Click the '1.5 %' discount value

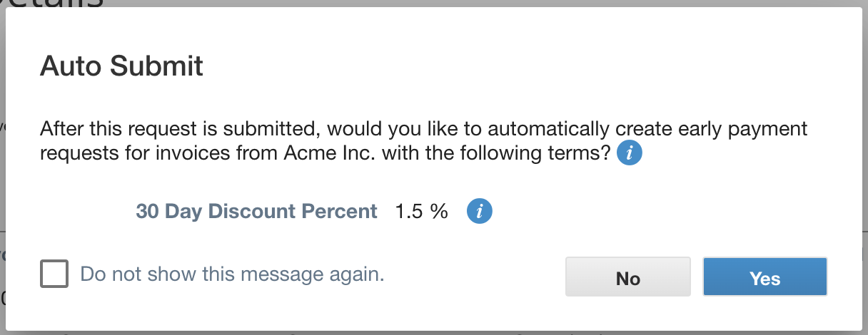[421, 212]
